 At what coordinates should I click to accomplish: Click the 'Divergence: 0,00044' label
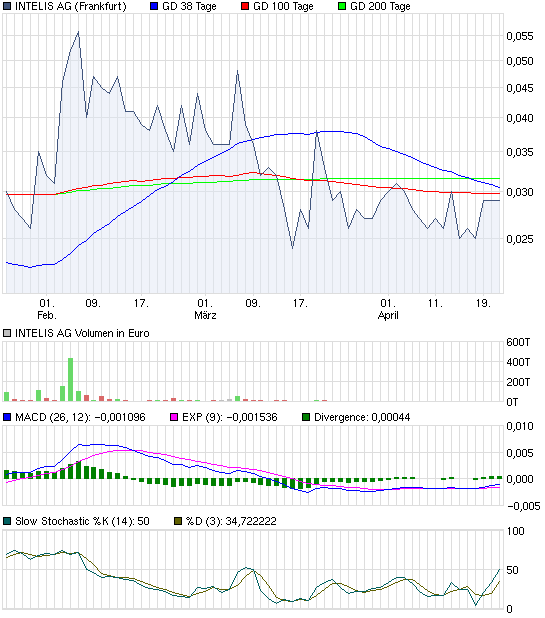pyautogui.click(x=362, y=417)
